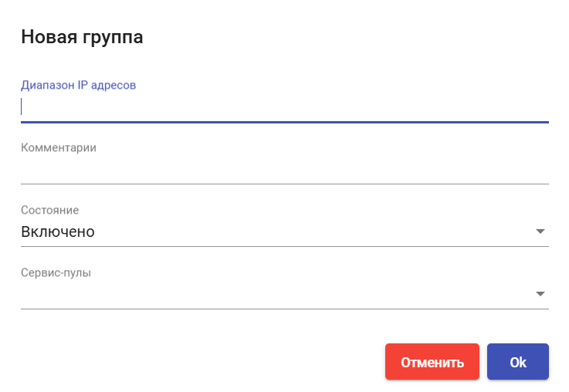The height and width of the screenshot is (392, 569).
Task: Cancel group creation via red button
Action: [432, 362]
